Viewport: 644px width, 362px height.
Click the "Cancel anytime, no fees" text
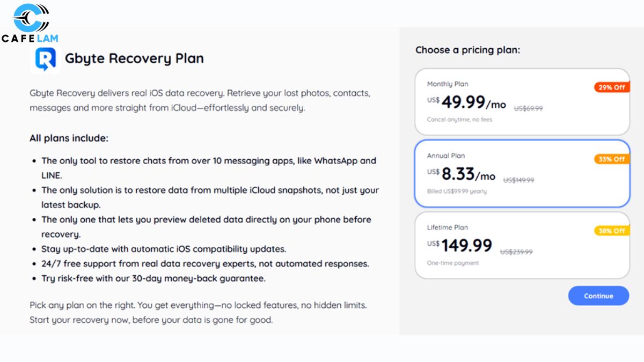point(459,120)
